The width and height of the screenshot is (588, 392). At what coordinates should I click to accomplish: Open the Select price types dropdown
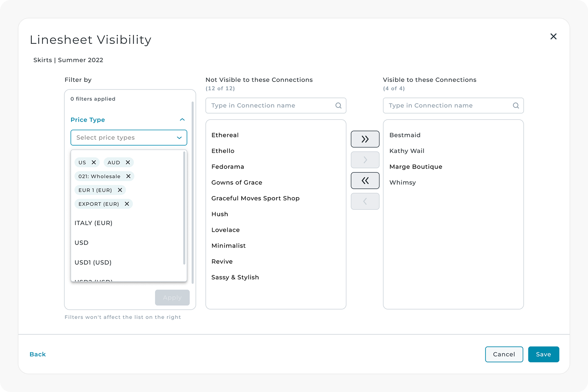(129, 138)
